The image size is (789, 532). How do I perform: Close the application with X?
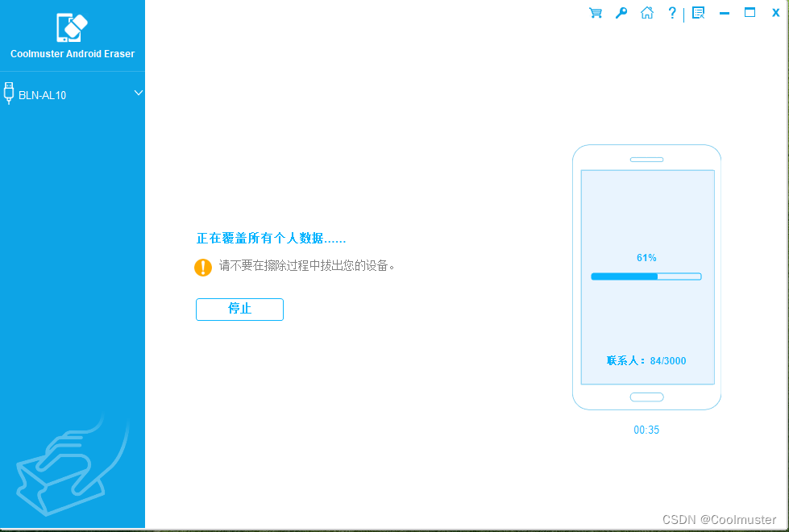click(x=775, y=13)
